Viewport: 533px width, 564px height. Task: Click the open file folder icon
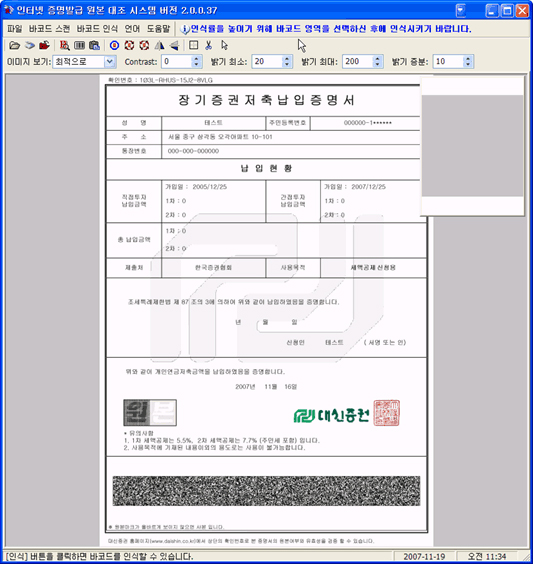14,45
